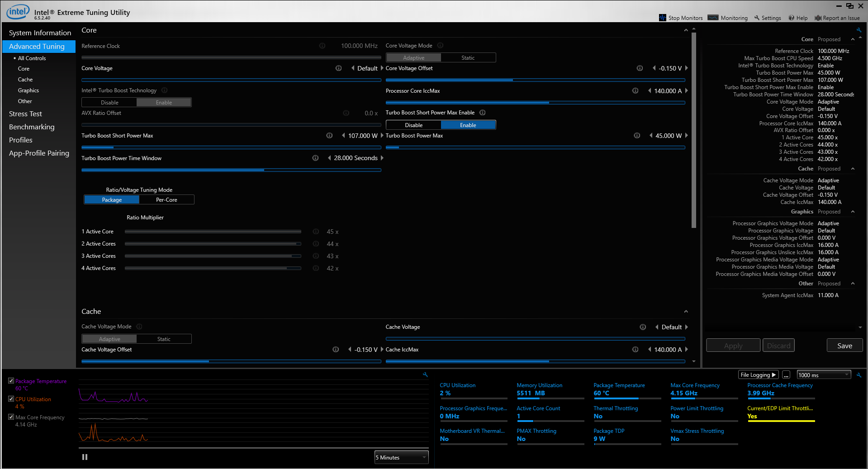Click info icon for Turbo Boost Power Time Window
This screenshot has height=469, width=868.
point(315,158)
